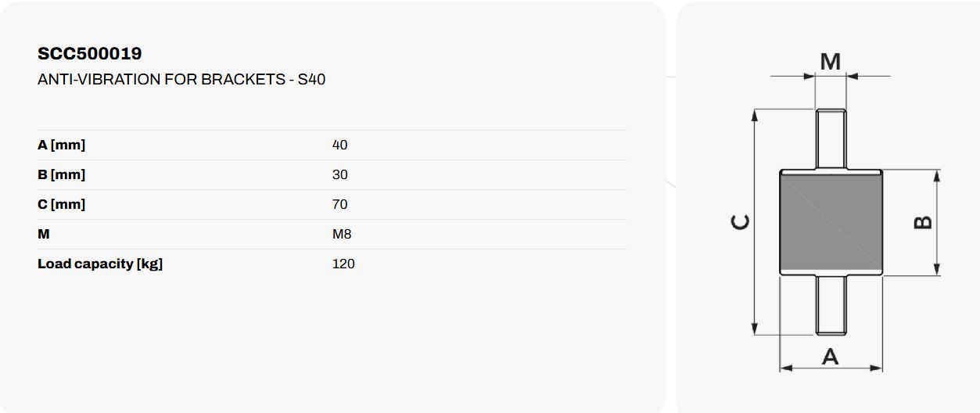Click the B [mm] row label
Viewport: 980px width, 413px height.
coord(61,174)
